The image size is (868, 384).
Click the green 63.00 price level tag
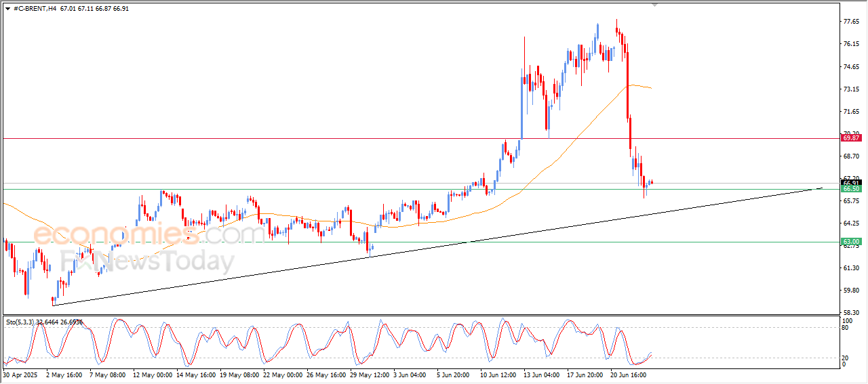pyautogui.click(x=851, y=242)
